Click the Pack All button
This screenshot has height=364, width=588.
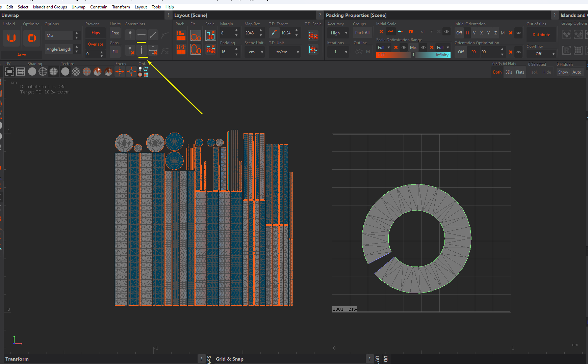pyautogui.click(x=362, y=33)
